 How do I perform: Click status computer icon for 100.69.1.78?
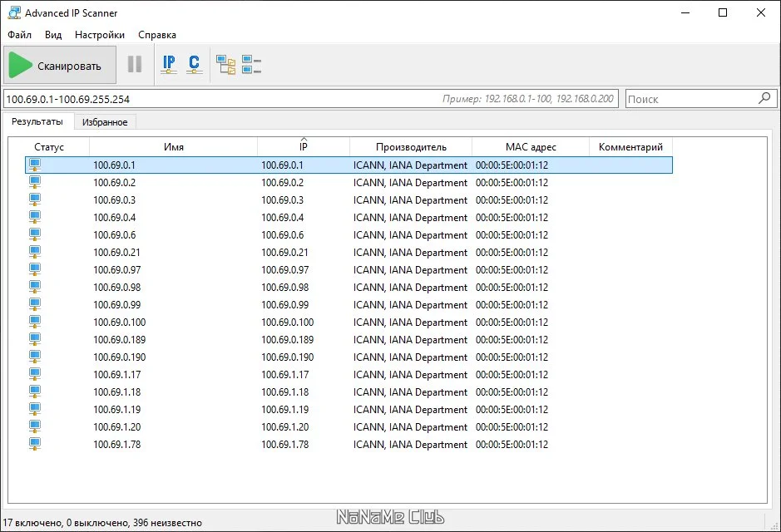pyautogui.click(x=34, y=443)
